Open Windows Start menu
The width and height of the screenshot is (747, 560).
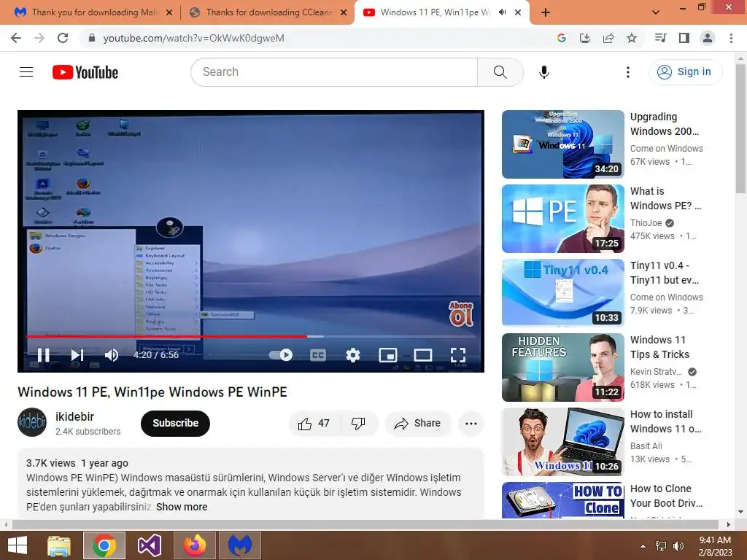coord(18,545)
